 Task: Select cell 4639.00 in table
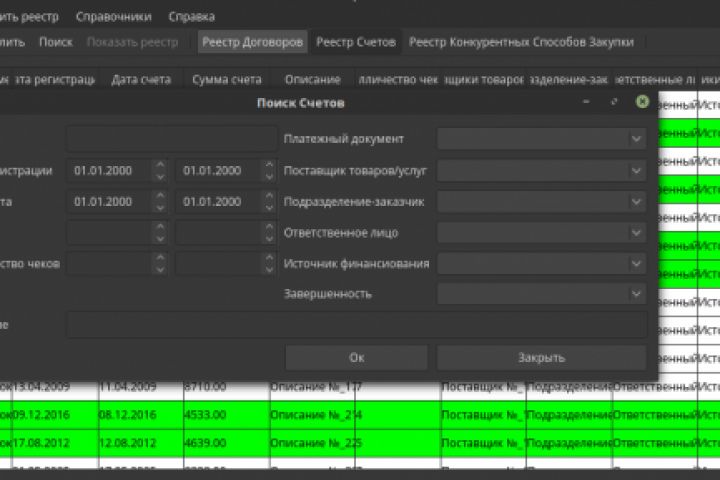coord(227,443)
